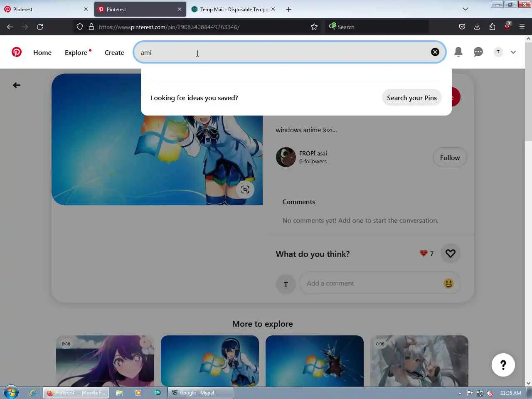The image size is (532, 399).
Task: Open the Firefox hamburger menu
Action: point(522,27)
